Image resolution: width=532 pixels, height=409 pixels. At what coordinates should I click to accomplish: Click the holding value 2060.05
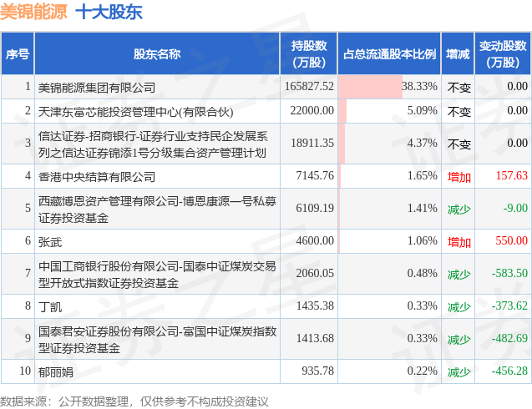pos(315,273)
